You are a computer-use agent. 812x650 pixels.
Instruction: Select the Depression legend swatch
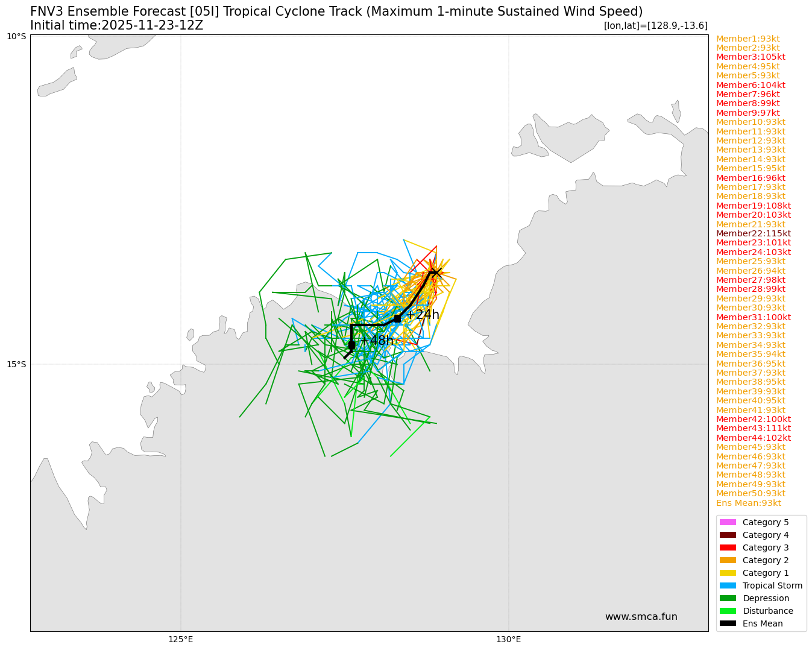tap(728, 598)
